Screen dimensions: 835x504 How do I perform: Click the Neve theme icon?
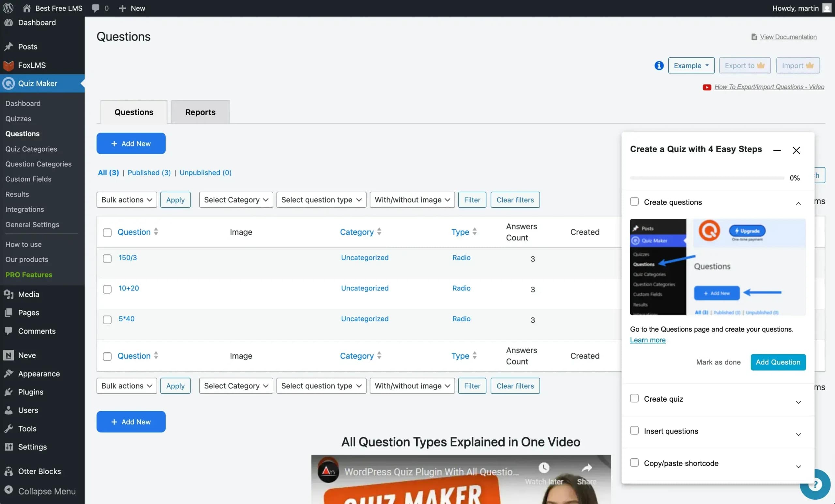tap(8, 355)
